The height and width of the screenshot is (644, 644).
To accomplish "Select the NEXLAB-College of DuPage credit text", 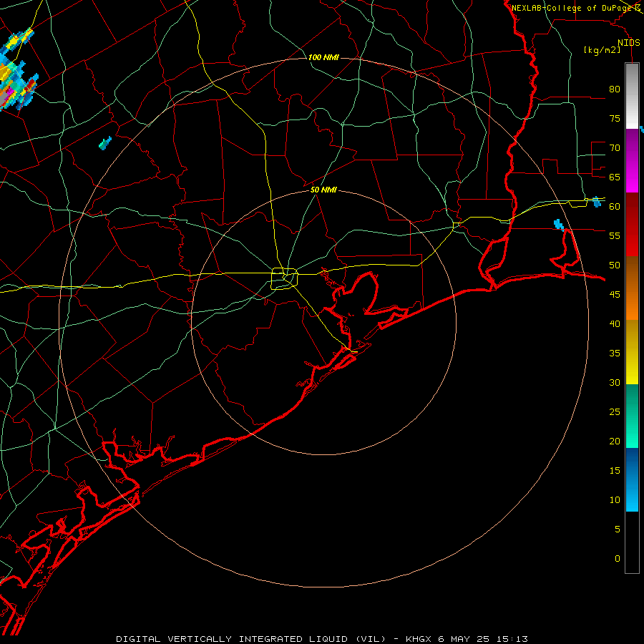I will click(572, 8).
